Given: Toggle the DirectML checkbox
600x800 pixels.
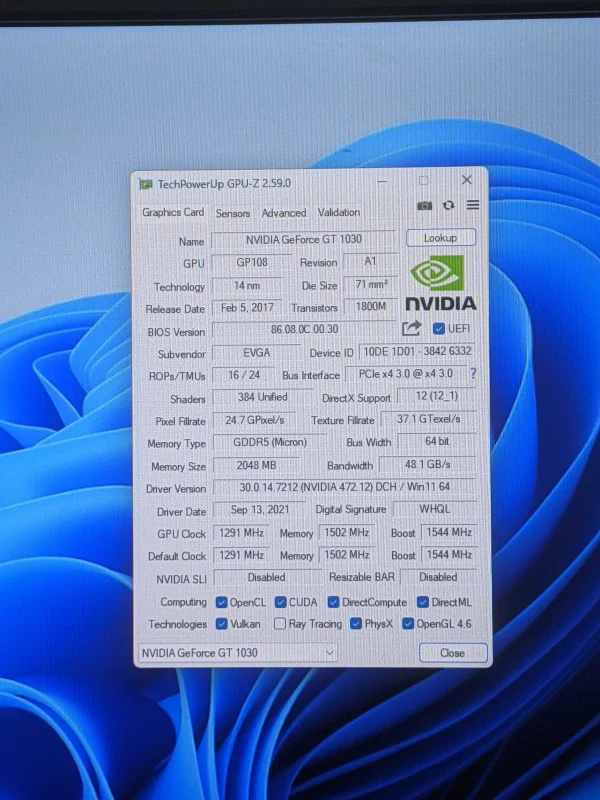Looking at the screenshot, I should 422,602.
